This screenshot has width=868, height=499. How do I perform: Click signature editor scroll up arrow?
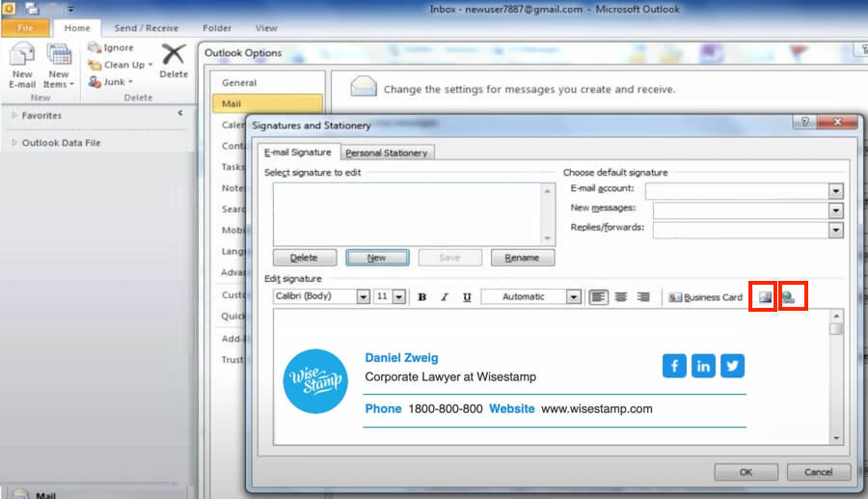tap(836, 316)
